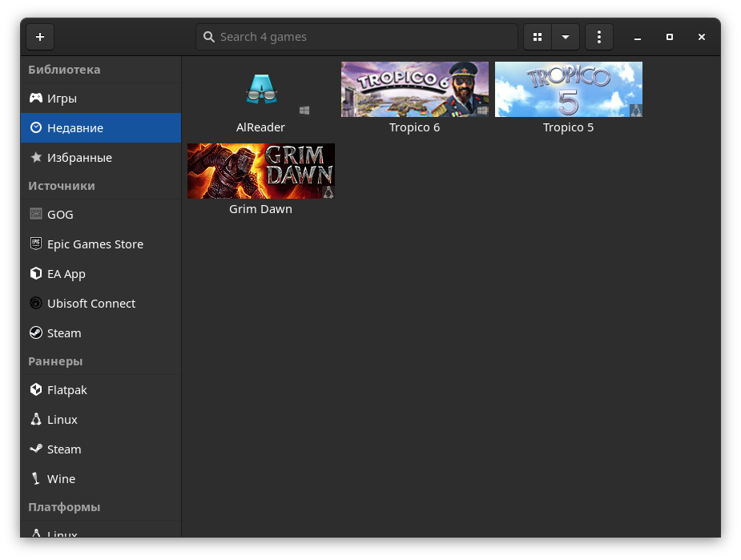The height and width of the screenshot is (560, 741).
Task: Click the Linux penguin badge on Grim Dawn
Action: pyautogui.click(x=328, y=192)
